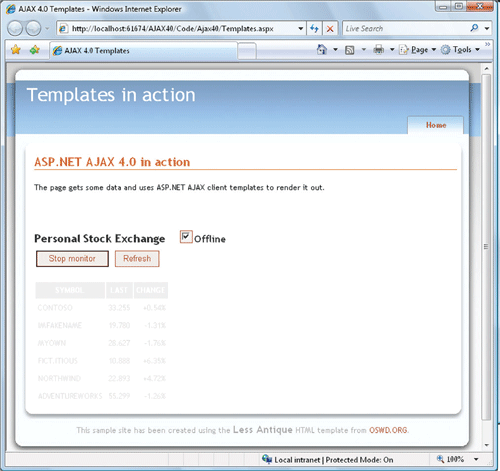500x471 pixels.
Task: Expand the address bar history dropdown
Action: pyautogui.click(x=301, y=29)
